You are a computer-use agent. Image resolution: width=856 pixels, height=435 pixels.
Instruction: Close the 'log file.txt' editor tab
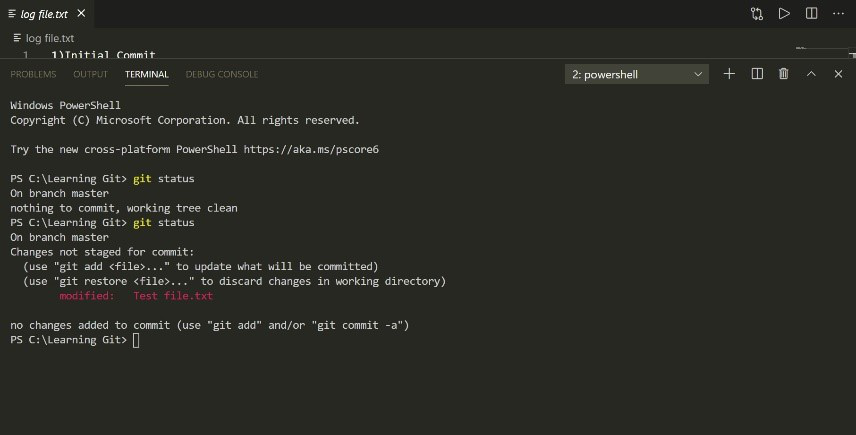click(81, 14)
